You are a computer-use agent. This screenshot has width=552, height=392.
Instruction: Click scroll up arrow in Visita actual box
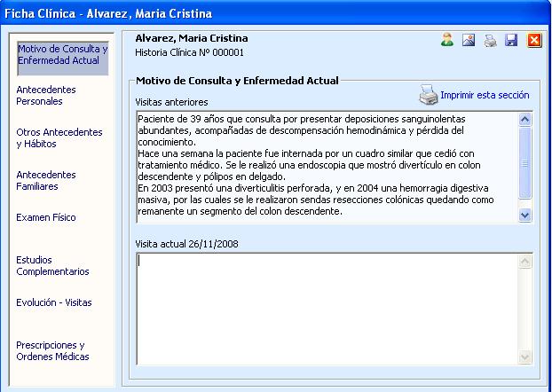tap(524, 262)
